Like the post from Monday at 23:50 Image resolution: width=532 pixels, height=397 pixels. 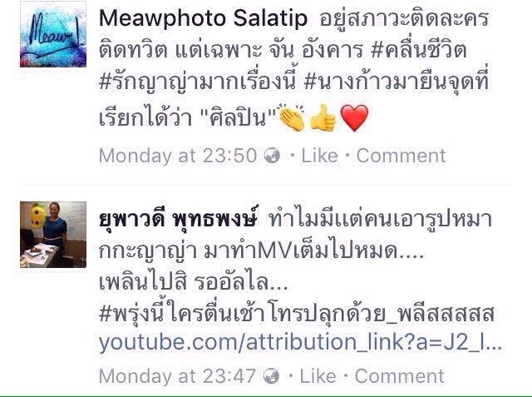[319, 156]
